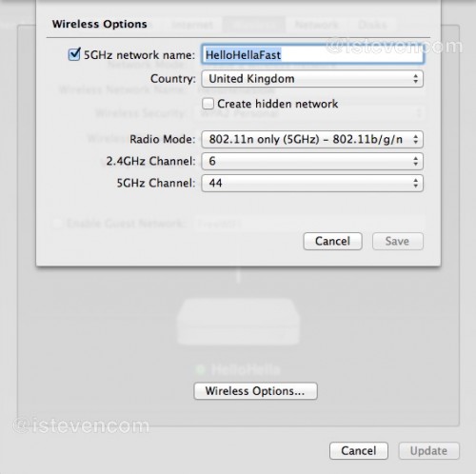The image size is (476, 474).
Task: Open the dimmed Wireless Security dropdown
Action: coord(308,113)
